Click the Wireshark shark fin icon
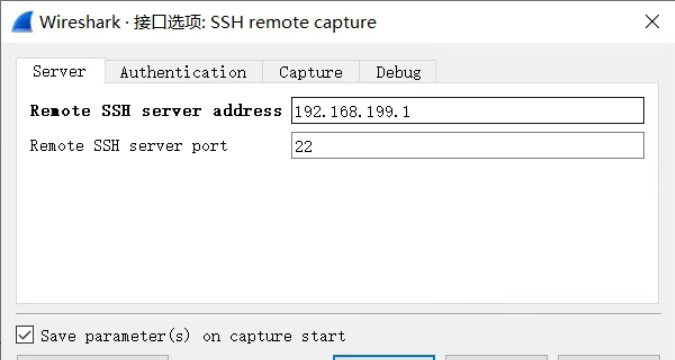 (x=22, y=22)
